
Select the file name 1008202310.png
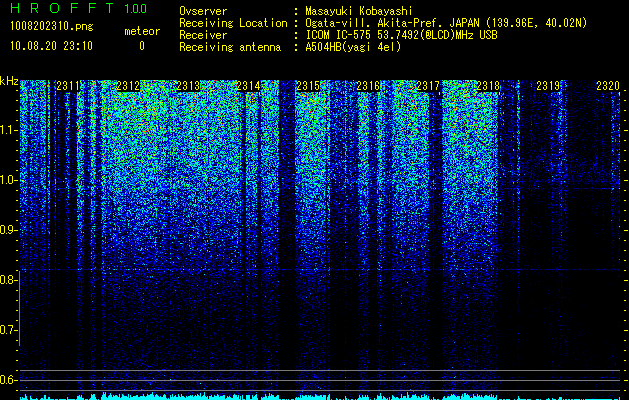point(52,27)
